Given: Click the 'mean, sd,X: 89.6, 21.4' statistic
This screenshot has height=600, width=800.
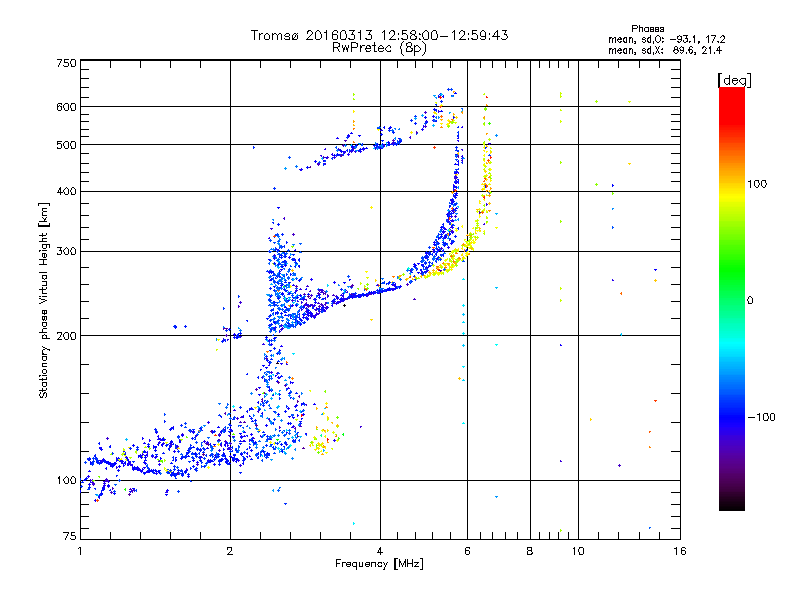Looking at the screenshot, I should pyautogui.click(x=665, y=50).
